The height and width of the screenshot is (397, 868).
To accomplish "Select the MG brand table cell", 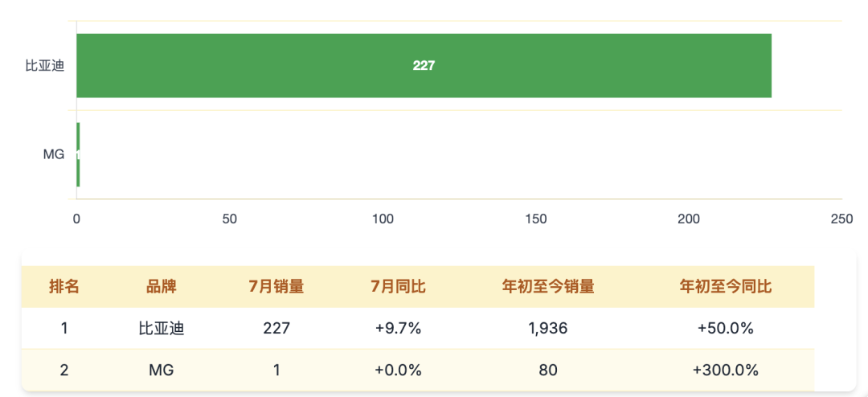I will tap(161, 370).
